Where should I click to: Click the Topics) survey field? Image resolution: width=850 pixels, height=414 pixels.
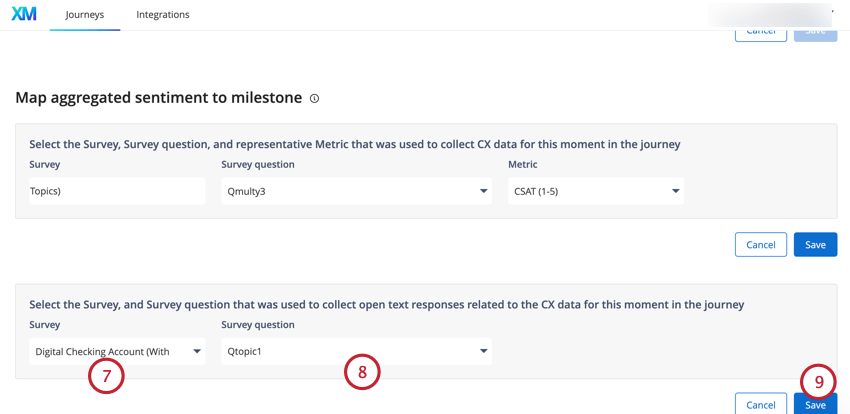117,191
